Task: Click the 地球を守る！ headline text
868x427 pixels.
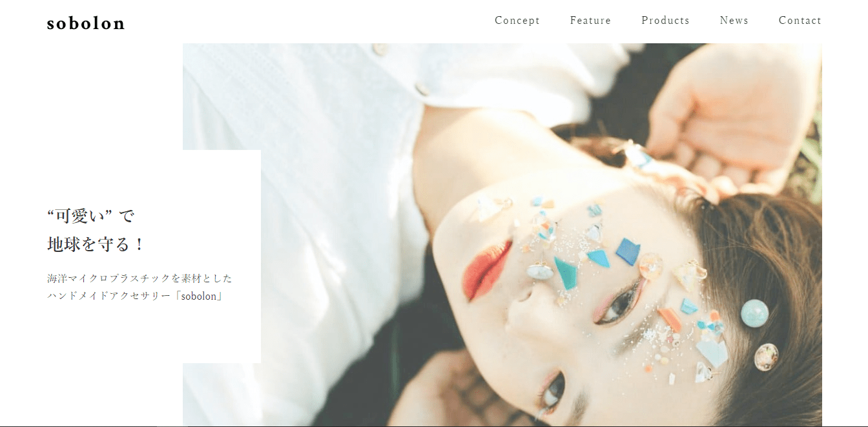Action: click(x=96, y=245)
